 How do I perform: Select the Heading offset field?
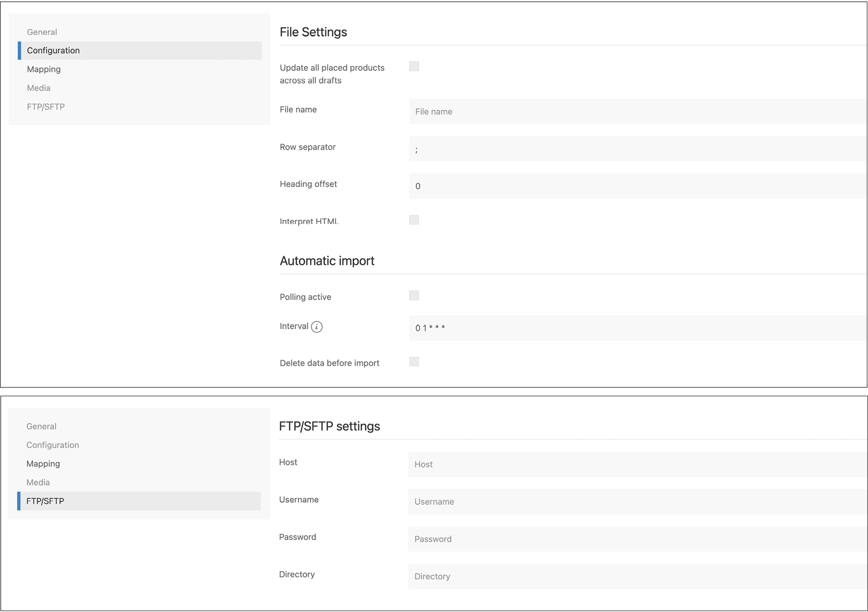pos(637,186)
